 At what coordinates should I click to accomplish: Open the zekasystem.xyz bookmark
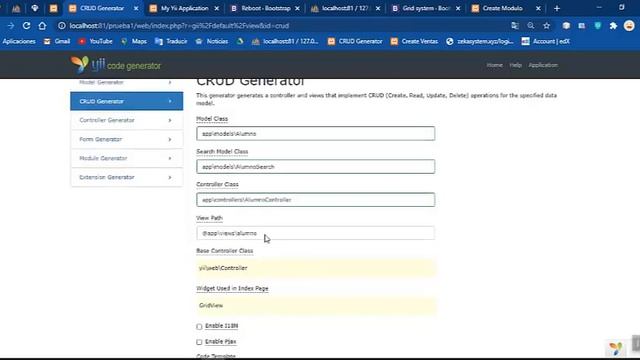(x=480, y=41)
